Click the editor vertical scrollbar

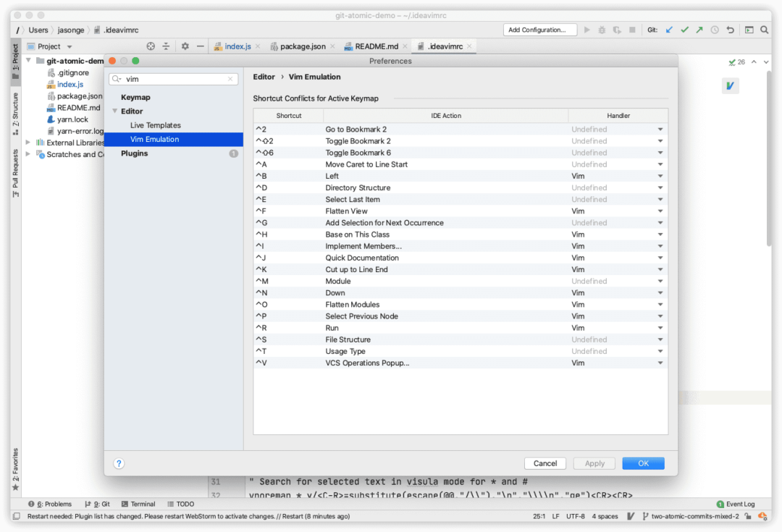click(x=768, y=159)
